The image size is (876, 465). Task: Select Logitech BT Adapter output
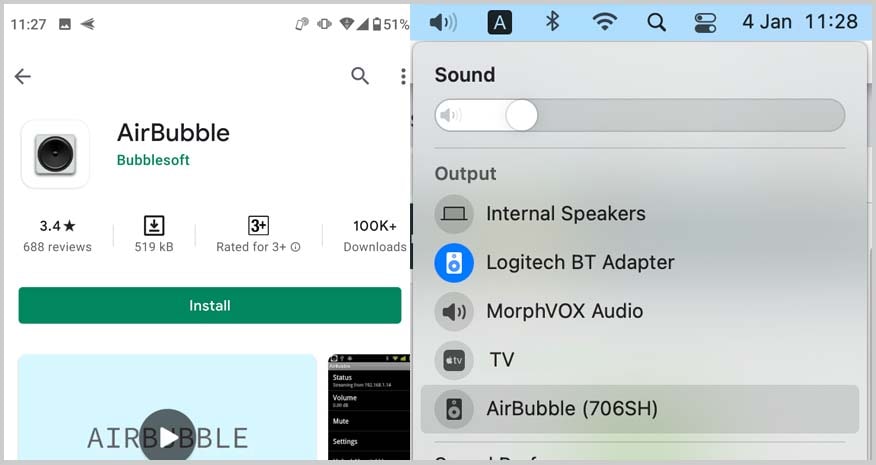[640, 263]
